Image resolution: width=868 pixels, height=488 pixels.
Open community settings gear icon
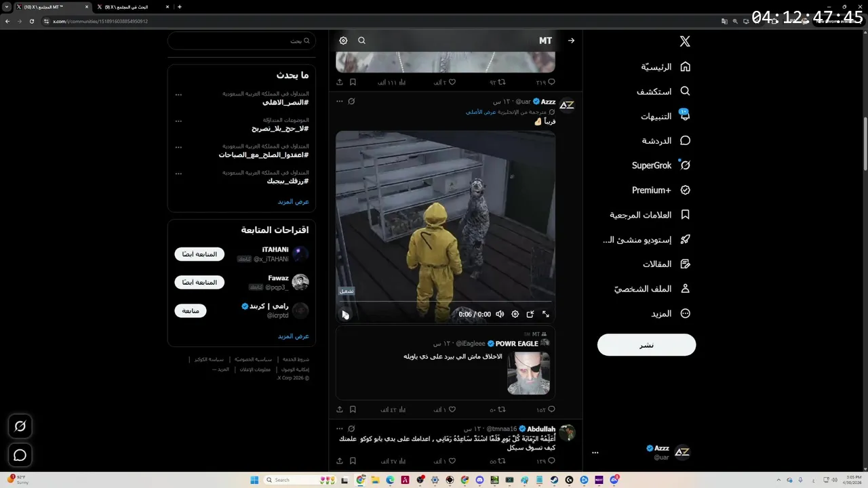click(343, 41)
